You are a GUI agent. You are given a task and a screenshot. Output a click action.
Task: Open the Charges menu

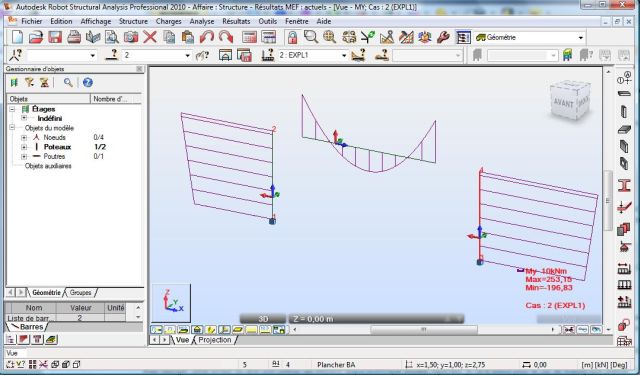tap(168, 21)
